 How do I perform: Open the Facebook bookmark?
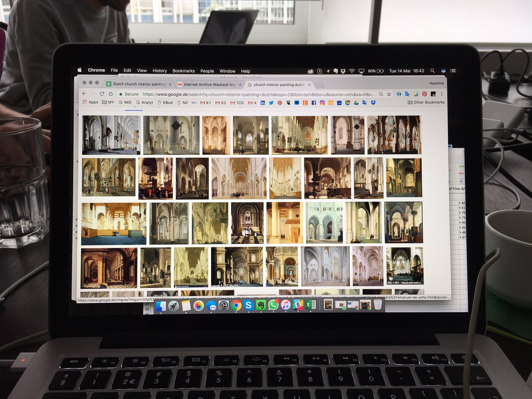tap(313, 103)
